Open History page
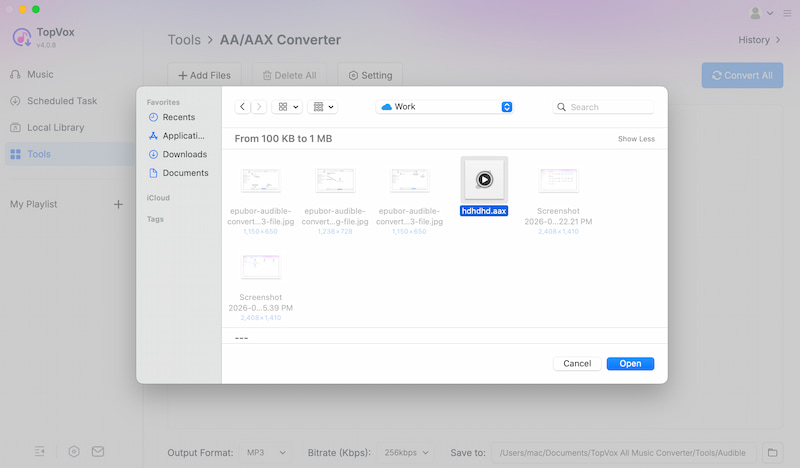 point(759,40)
